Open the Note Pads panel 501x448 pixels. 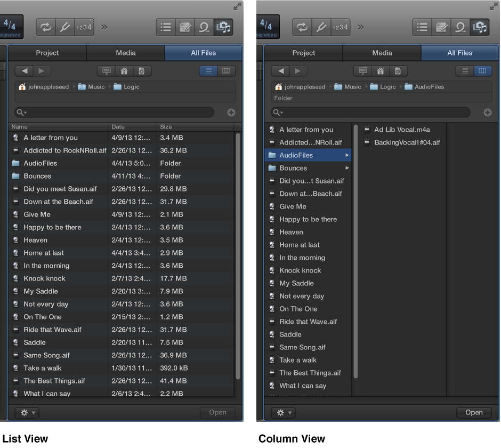point(185,27)
